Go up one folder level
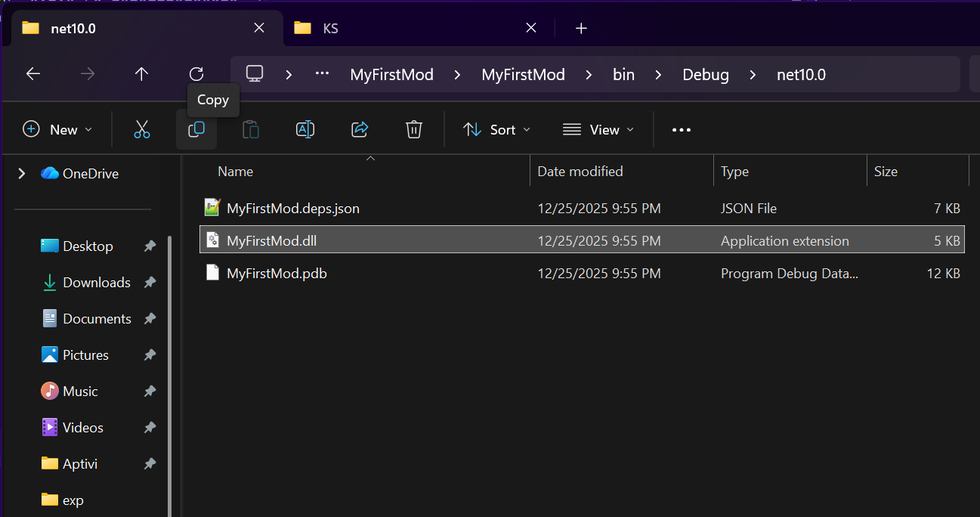 pyautogui.click(x=141, y=74)
